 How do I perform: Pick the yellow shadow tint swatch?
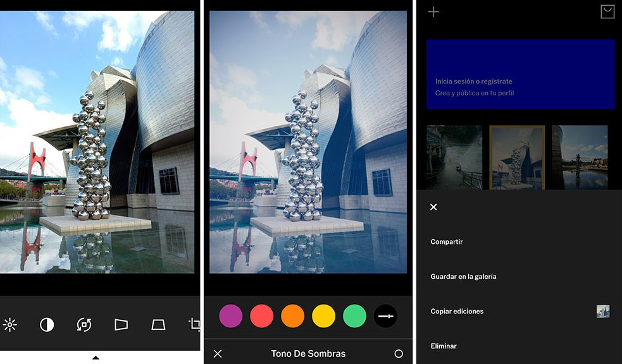(x=324, y=315)
